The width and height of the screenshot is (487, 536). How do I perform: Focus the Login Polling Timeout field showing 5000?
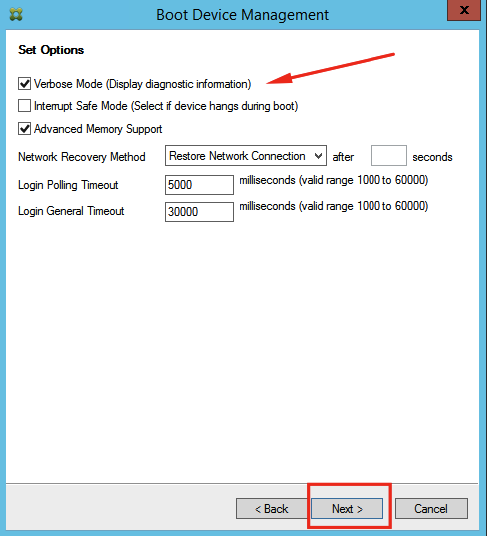pos(199,185)
